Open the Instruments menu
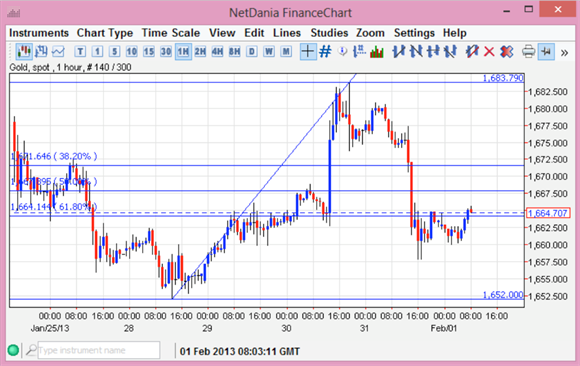 (x=39, y=33)
